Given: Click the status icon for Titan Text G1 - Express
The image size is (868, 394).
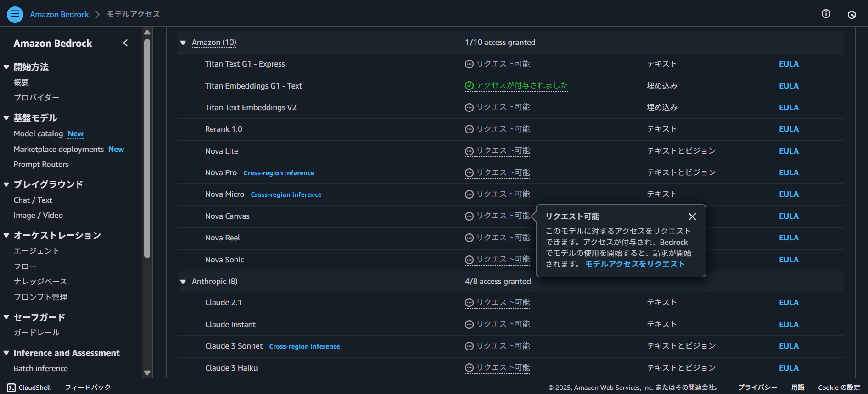Looking at the screenshot, I should (469, 64).
